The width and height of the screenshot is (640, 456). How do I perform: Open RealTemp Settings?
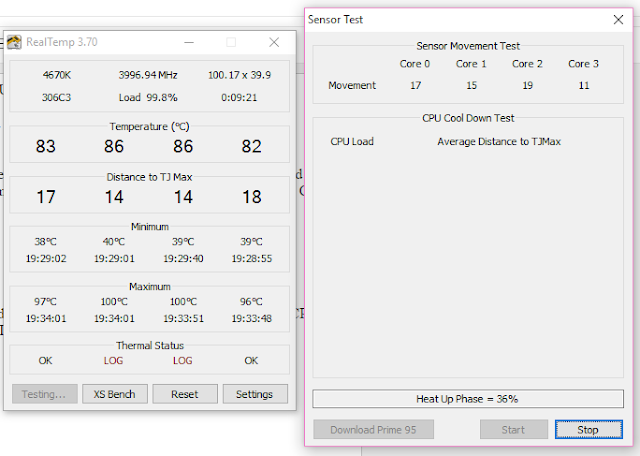(x=255, y=394)
